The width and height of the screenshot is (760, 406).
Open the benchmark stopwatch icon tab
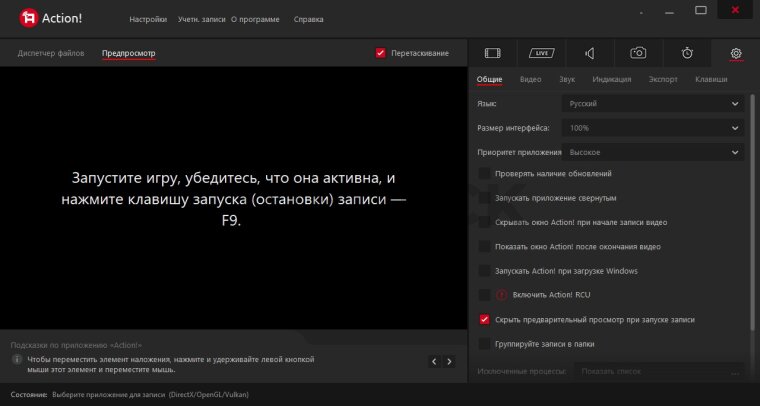click(687, 53)
